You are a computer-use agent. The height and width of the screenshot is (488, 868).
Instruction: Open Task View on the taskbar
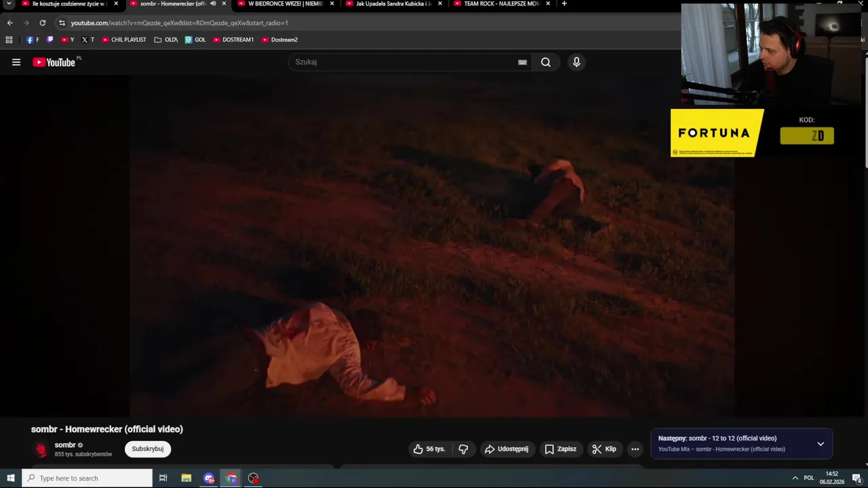pos(163,478)
